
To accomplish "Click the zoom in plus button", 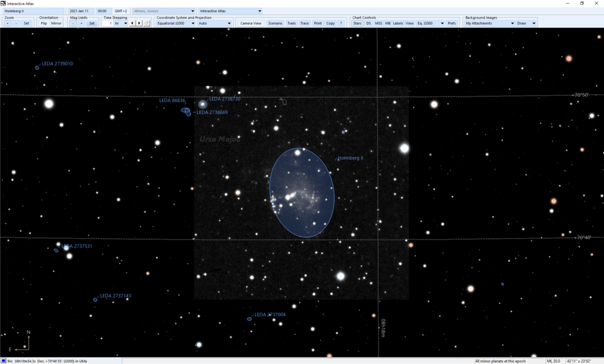I will (7, 24).
